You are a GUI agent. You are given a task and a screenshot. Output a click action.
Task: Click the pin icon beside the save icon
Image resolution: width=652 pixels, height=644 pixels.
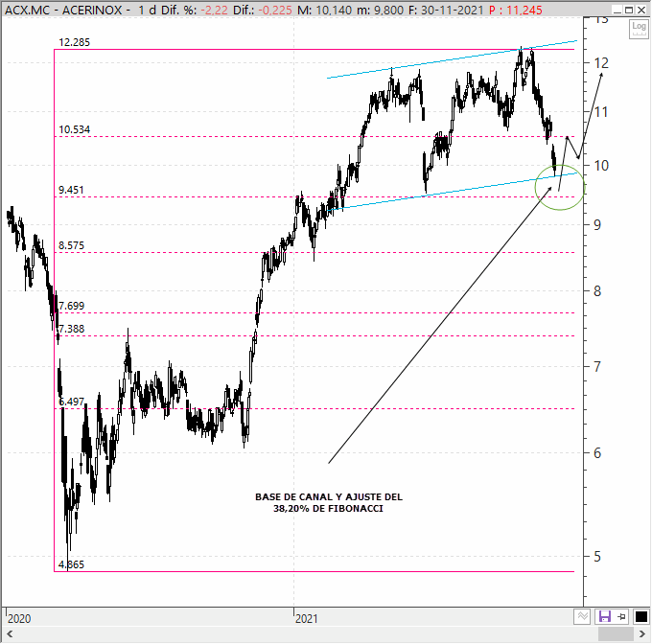click(621, 616)
